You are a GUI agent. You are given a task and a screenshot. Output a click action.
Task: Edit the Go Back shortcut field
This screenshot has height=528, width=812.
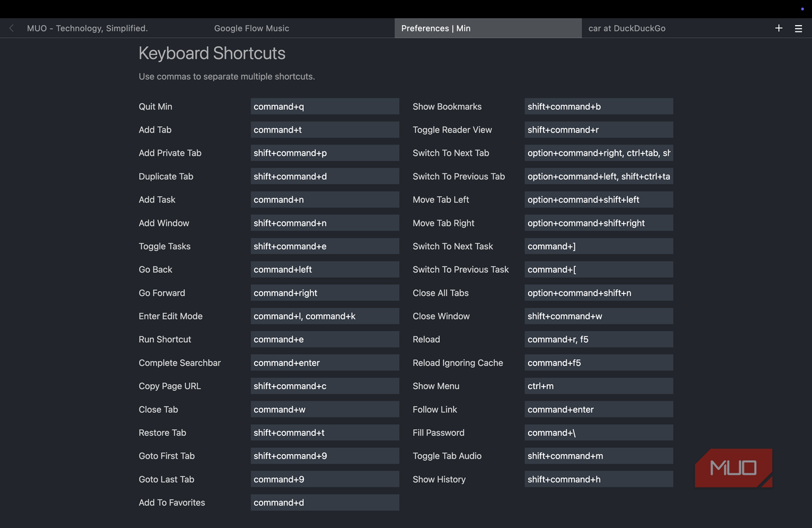(x=325, y=270)
